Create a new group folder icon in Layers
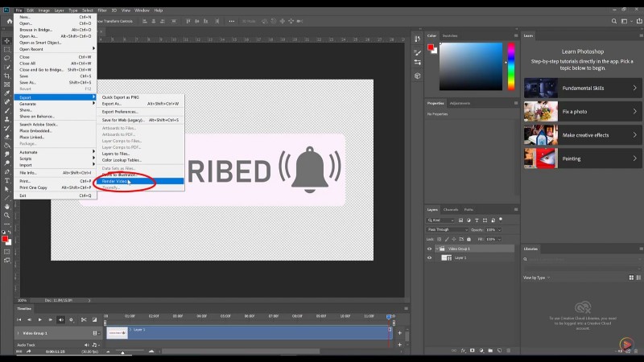This screenshot has width=644, height=362. coord(490,351)
